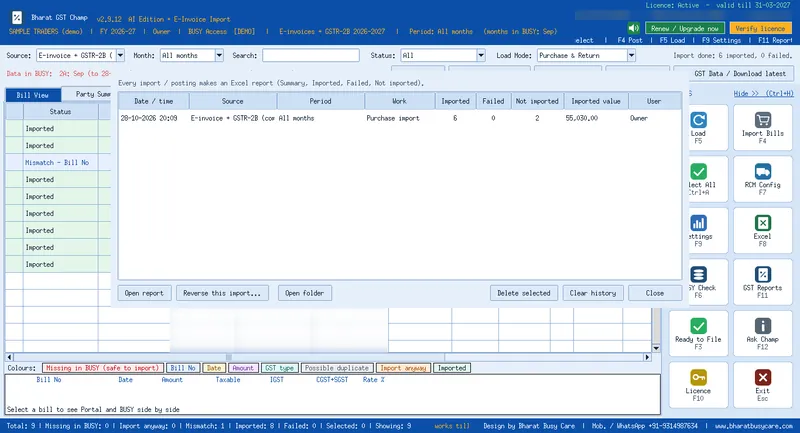Click the GST type colour legend
This screenshot has height=433, width=800.
tap(280, 368)
